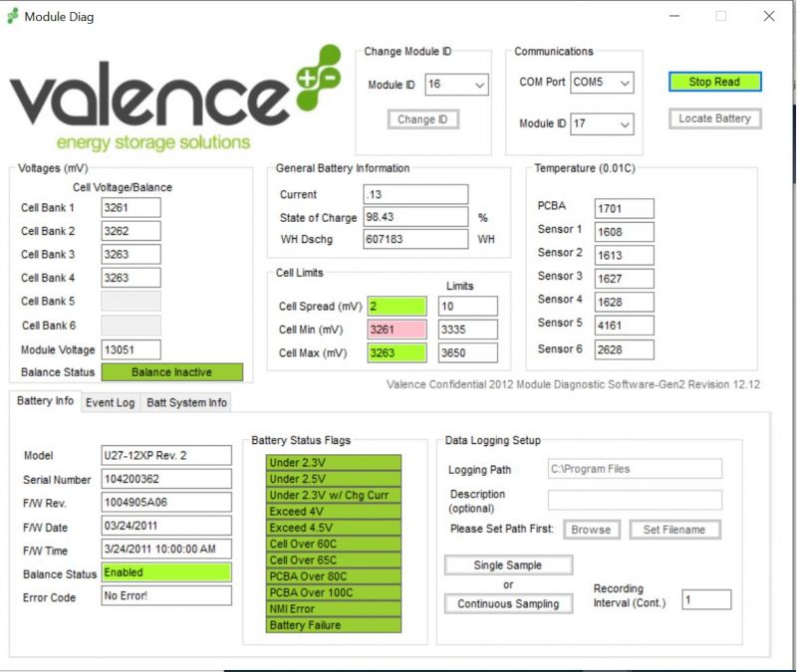Viewport: 797px width, 672px height.
Task: Click the NMI Error status flag
Action: (x=334, y=609)
